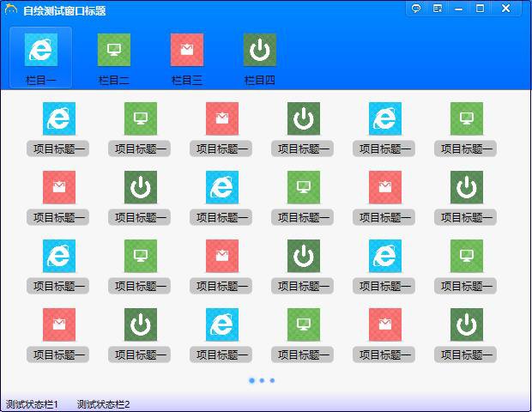Click the dark green power icon in third row
Screen dimensions: 532x412
pyautogui.click(x=304, y=256)
